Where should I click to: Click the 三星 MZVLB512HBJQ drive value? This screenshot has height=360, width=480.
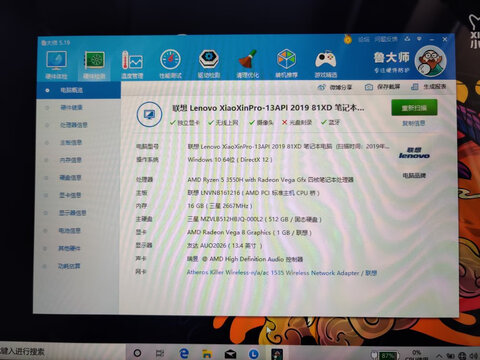pyautogui.click(x=254, y=219)
